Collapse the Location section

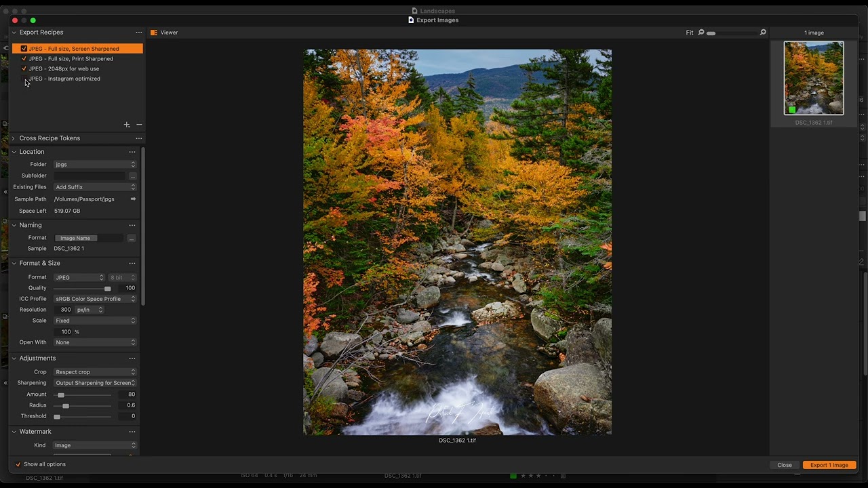tap(14, 152)
